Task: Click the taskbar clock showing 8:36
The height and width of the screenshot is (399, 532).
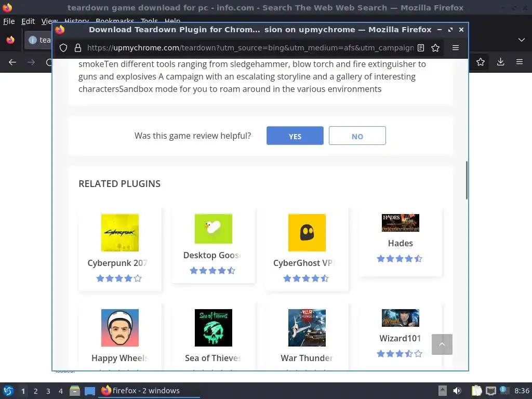Action: pyautogui.click(x=522, y=391)
